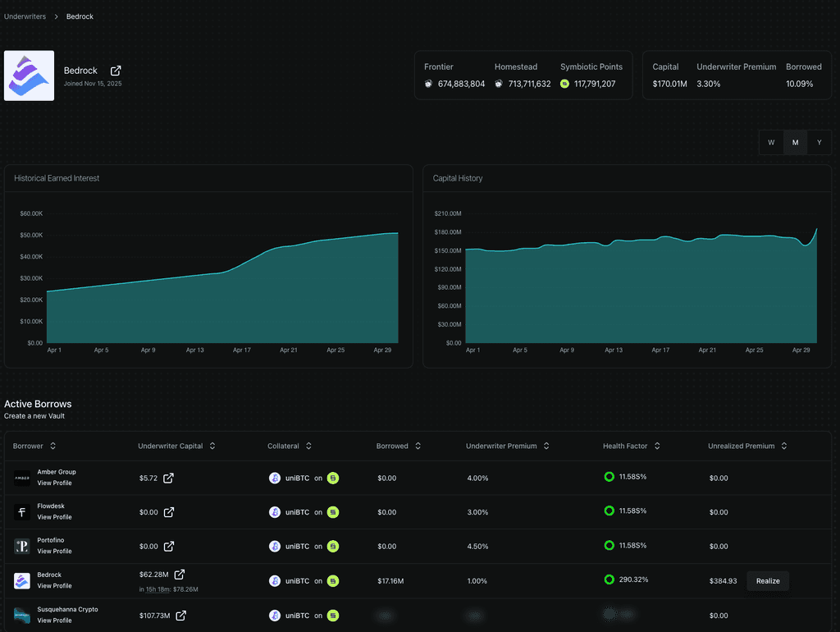Go to Underwriters breadcrumb
This screenshot has width=840, height=632.
tap(25, 16)
